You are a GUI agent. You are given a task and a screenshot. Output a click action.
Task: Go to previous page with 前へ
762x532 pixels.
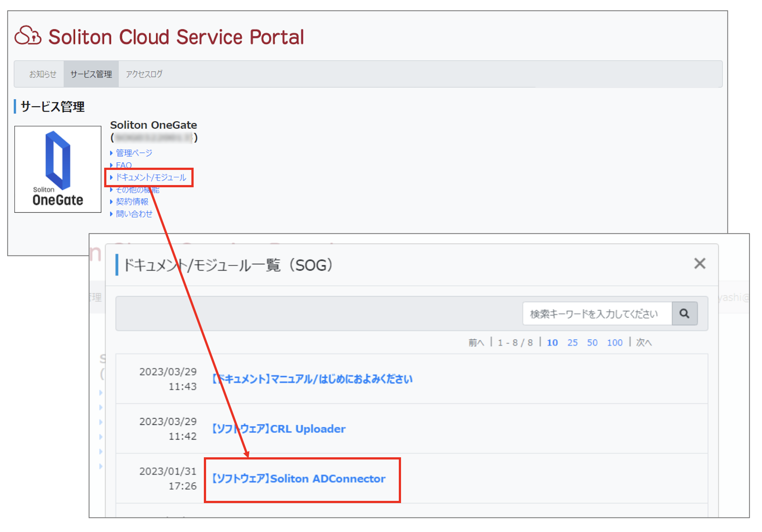[x=476, y=343]
